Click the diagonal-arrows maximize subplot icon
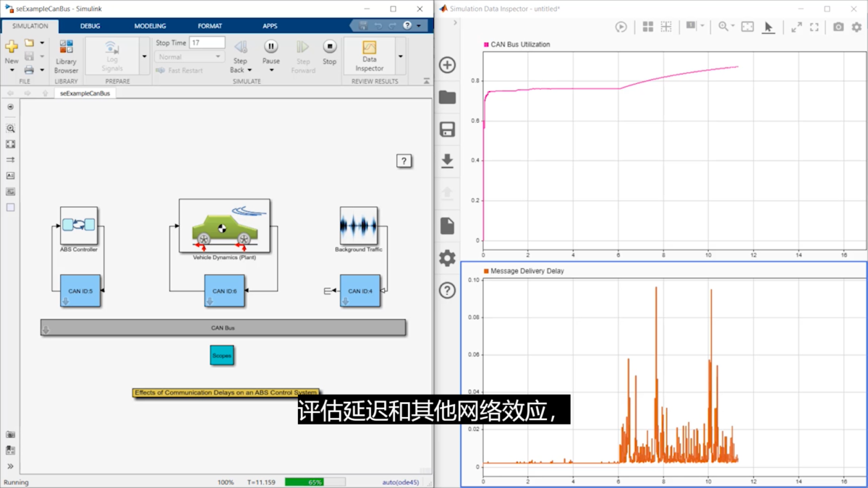 [796, 27]
